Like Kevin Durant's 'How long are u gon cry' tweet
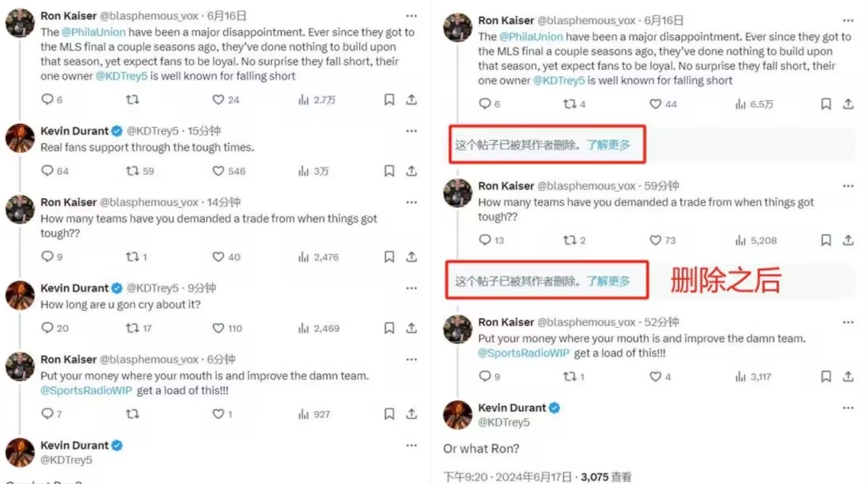This screenshot has width=868, height=484. click(219, 328)
